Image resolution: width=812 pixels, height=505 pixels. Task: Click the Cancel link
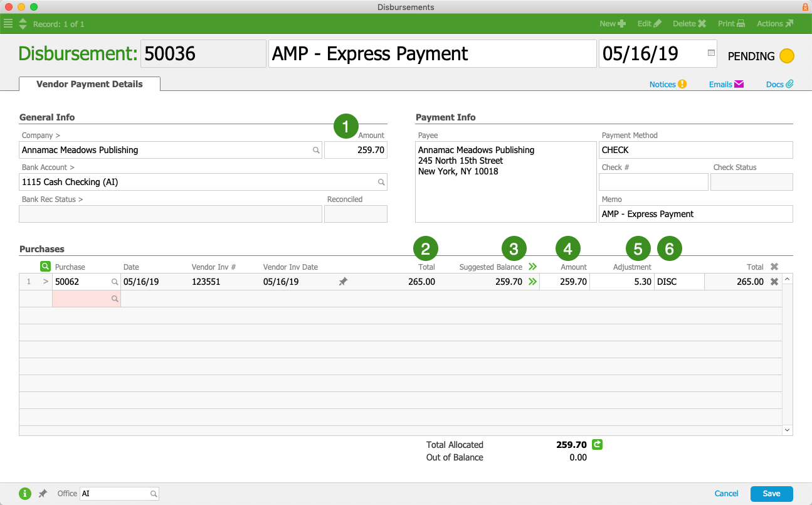[726, 494]
